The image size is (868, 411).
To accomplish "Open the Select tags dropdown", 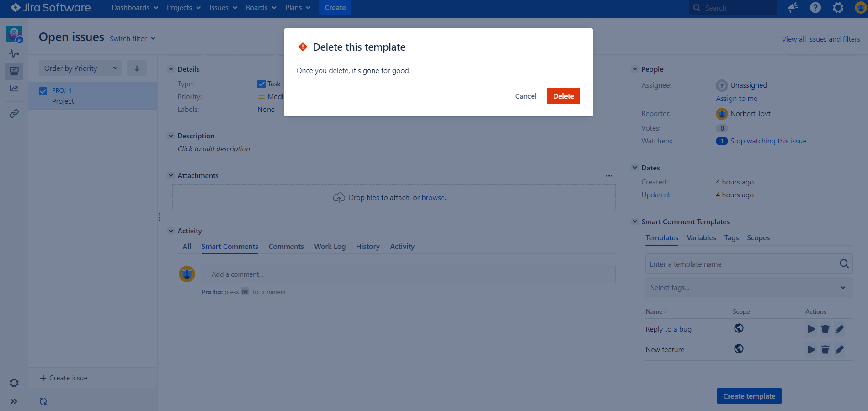I will (x=749, y=288).
